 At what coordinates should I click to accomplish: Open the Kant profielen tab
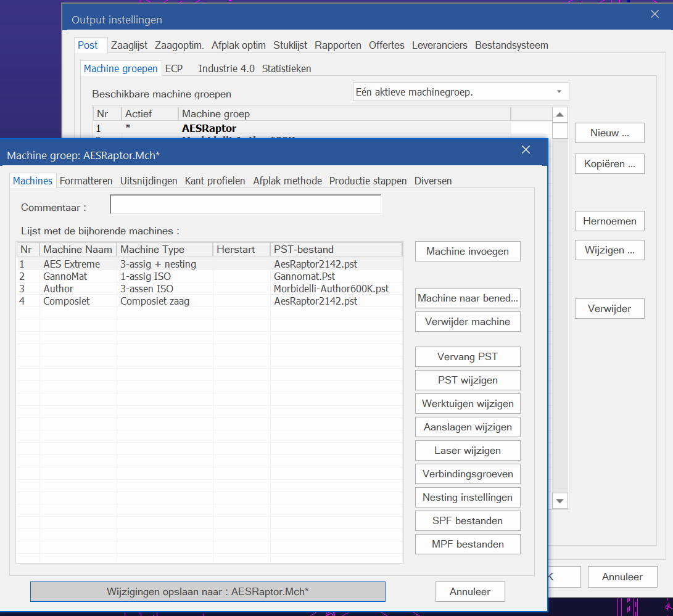[215, 181]
